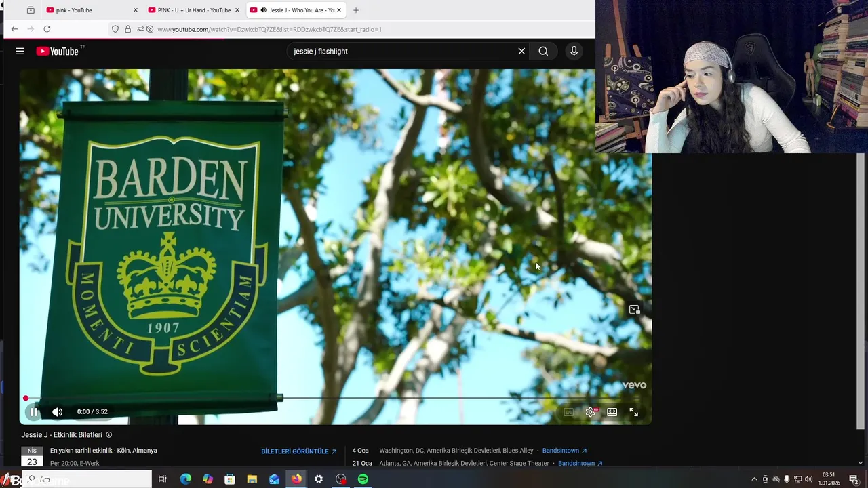
Task: Open player settings gear
Action: click(x=591, y=412)
